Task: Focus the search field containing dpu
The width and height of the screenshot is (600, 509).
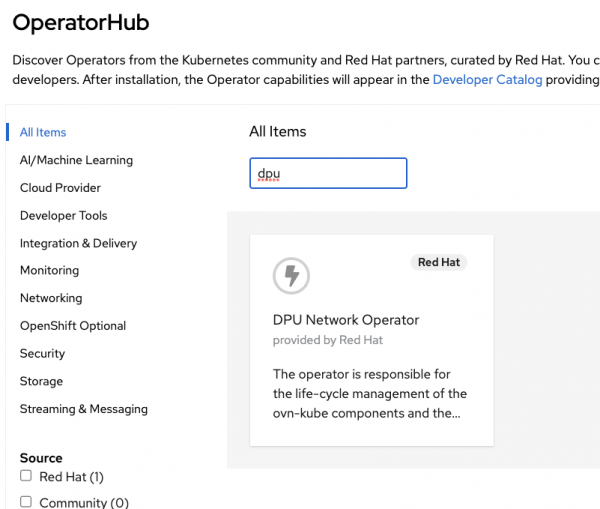Action: point(328,173)
